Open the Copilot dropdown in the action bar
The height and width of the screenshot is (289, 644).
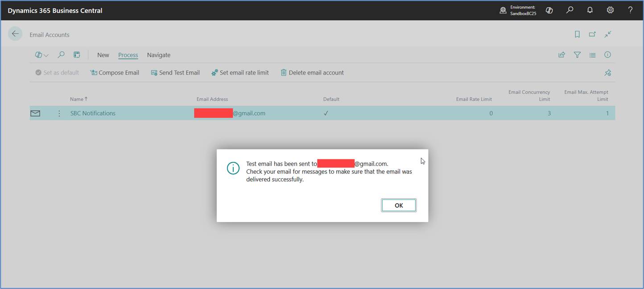tap(41, 55)
